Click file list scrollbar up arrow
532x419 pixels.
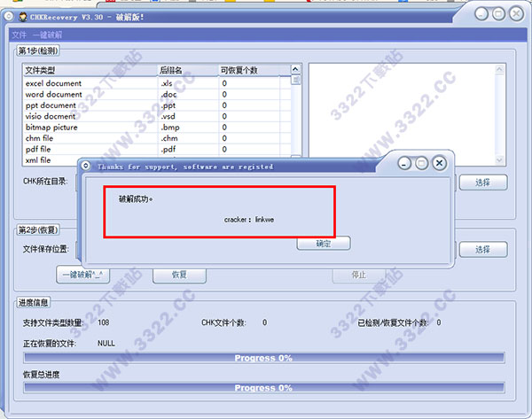tap(295, 69)
